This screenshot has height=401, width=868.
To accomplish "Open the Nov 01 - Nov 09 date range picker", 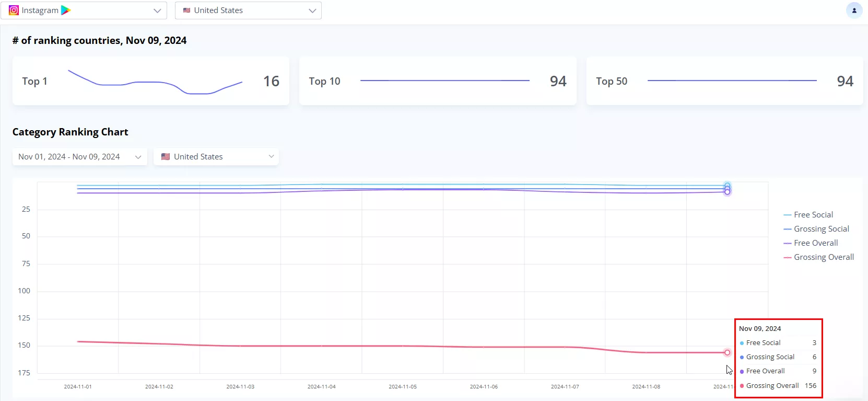I will [x=79, y=156].
